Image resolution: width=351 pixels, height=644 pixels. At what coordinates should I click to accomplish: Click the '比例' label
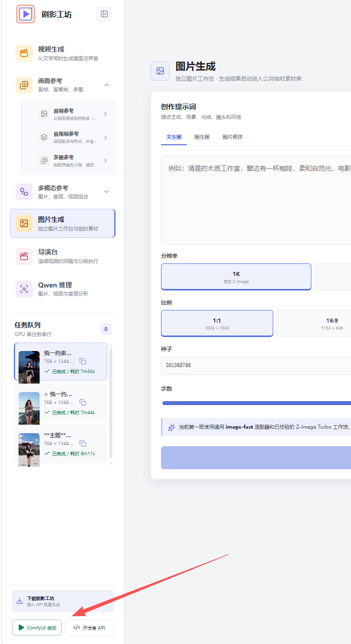click(166, 302)
